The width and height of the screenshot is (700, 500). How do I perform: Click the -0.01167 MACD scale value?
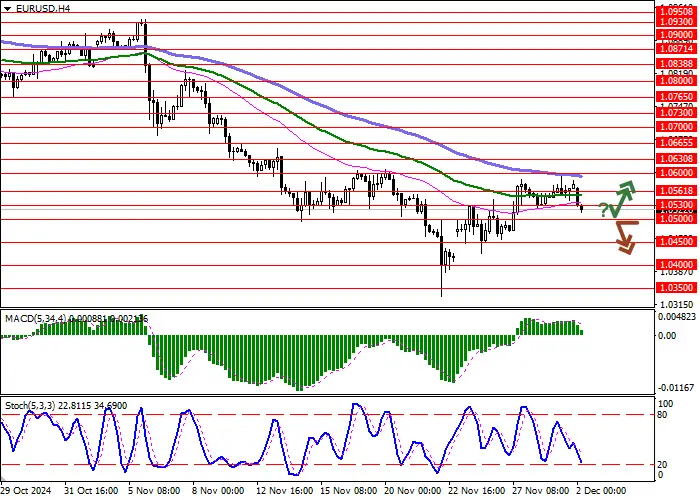[677, 388]
